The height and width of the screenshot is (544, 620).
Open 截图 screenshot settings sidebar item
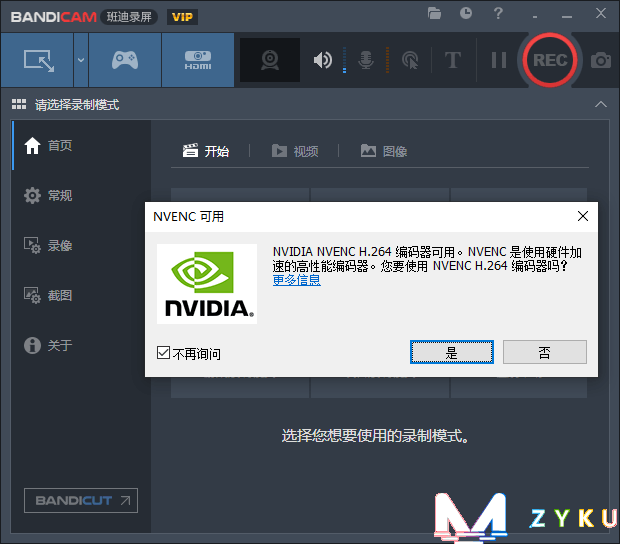(x=81, y=295)
